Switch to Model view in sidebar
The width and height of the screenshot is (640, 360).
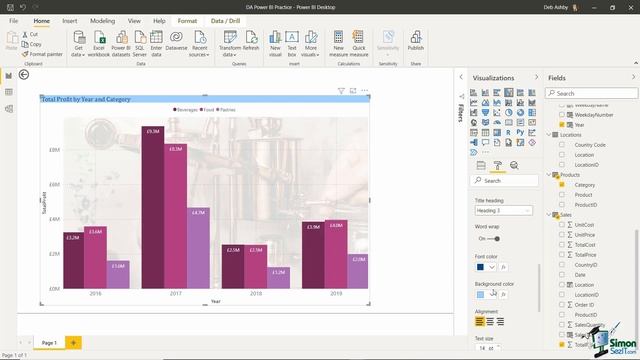(x=9, y=109)
